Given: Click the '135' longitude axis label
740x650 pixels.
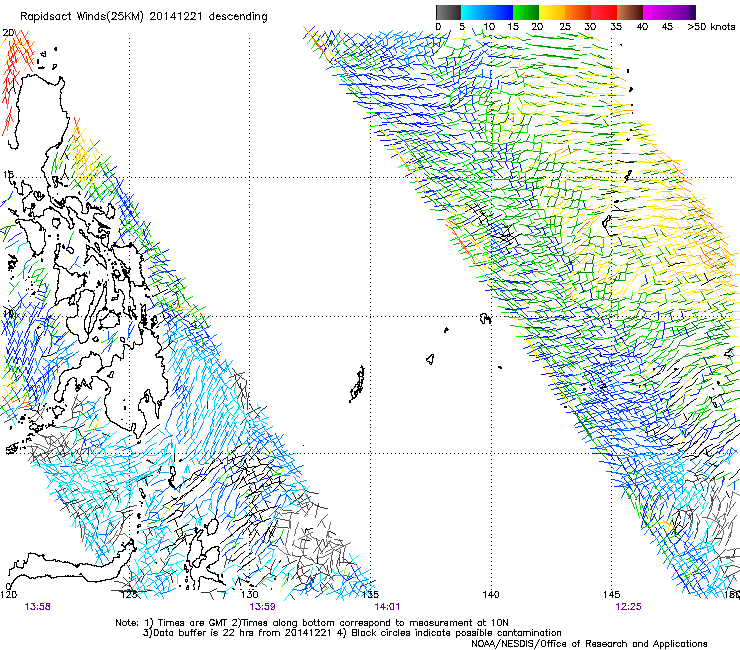Looking at the screenshot, I should tap(371, 594).
